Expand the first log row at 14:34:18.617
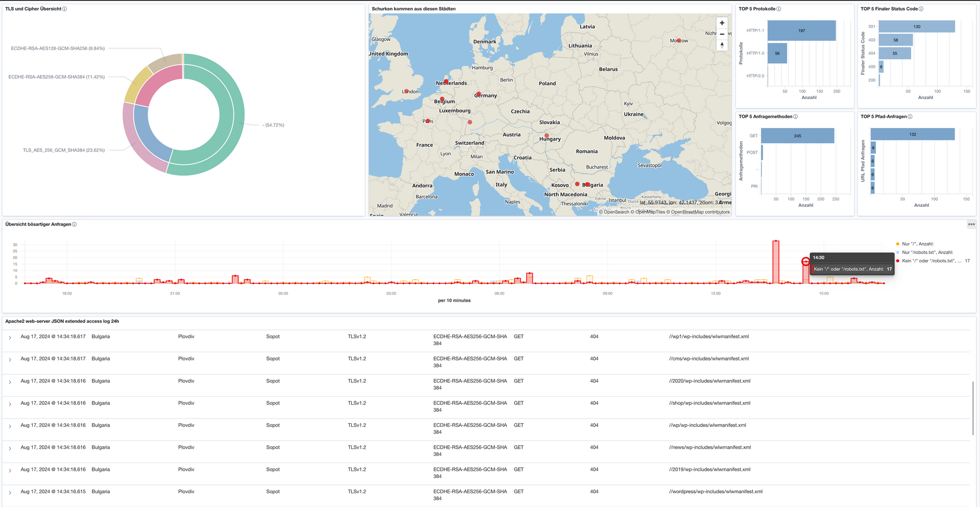The width and height of the screenshot is (980, 507). coord(10,337)
